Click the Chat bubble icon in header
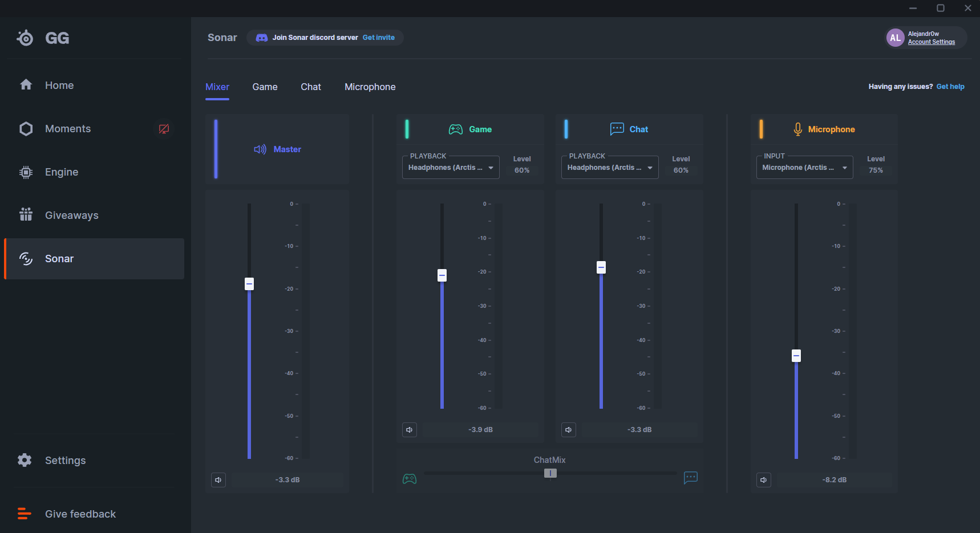 617,129
